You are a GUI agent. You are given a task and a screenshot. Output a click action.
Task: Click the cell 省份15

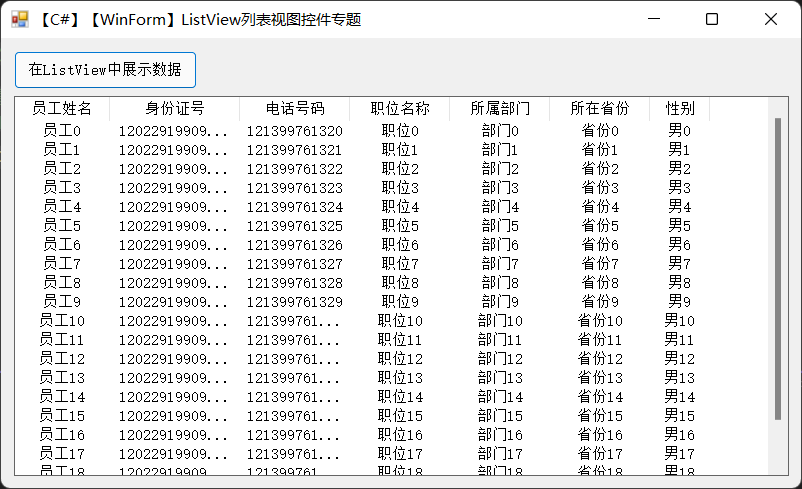click(600, 415)
